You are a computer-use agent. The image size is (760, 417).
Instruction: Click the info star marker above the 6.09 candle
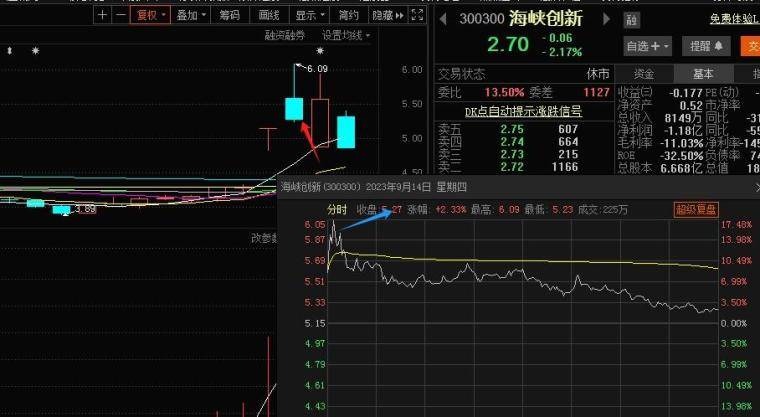pos(319,50)
